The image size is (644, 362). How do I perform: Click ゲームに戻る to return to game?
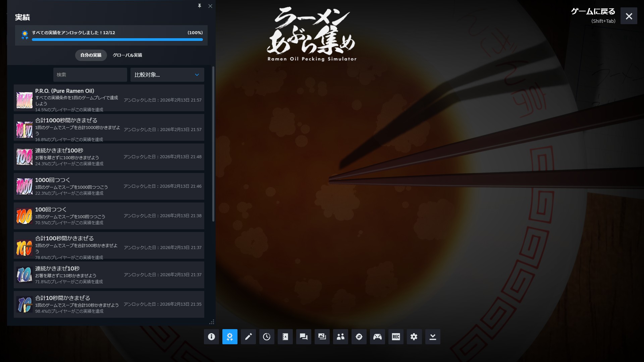click(593, 12)
